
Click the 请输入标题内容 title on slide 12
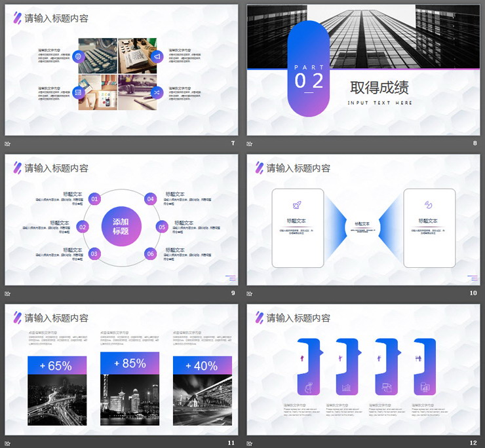(x=298, y=318)
